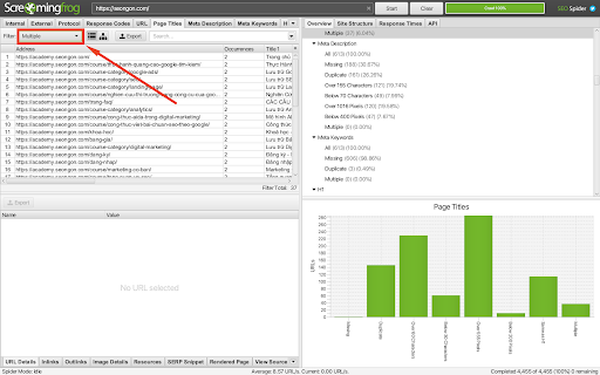Open the Internal tab
The width and height of the screenshot is (600, 375).
point(15,23)
